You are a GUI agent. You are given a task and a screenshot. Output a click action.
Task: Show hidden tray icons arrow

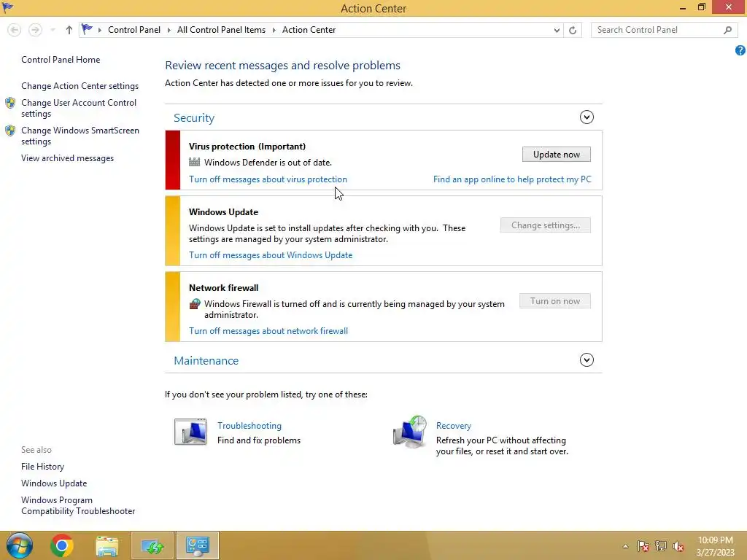click(x=625, y=546)
